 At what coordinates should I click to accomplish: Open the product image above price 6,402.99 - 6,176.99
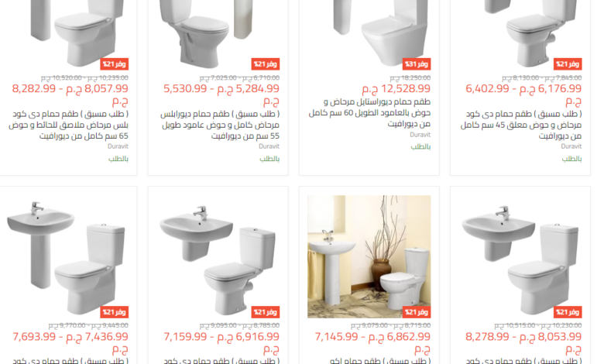coord(520,35)
